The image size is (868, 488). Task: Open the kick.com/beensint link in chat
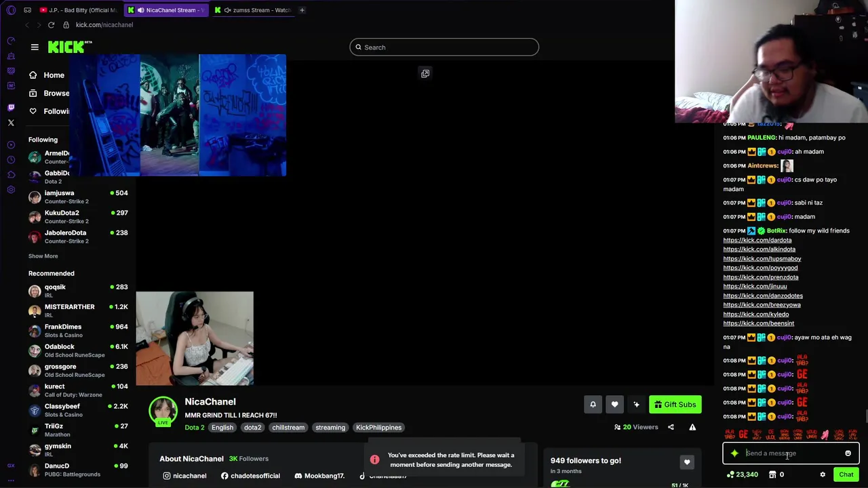pyautogui.click(x=758, y=323)
